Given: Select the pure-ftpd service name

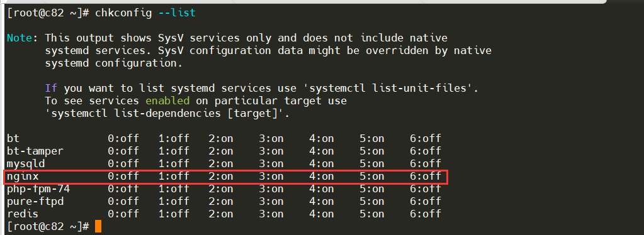Looking at the screenshot, I should 35,201.
